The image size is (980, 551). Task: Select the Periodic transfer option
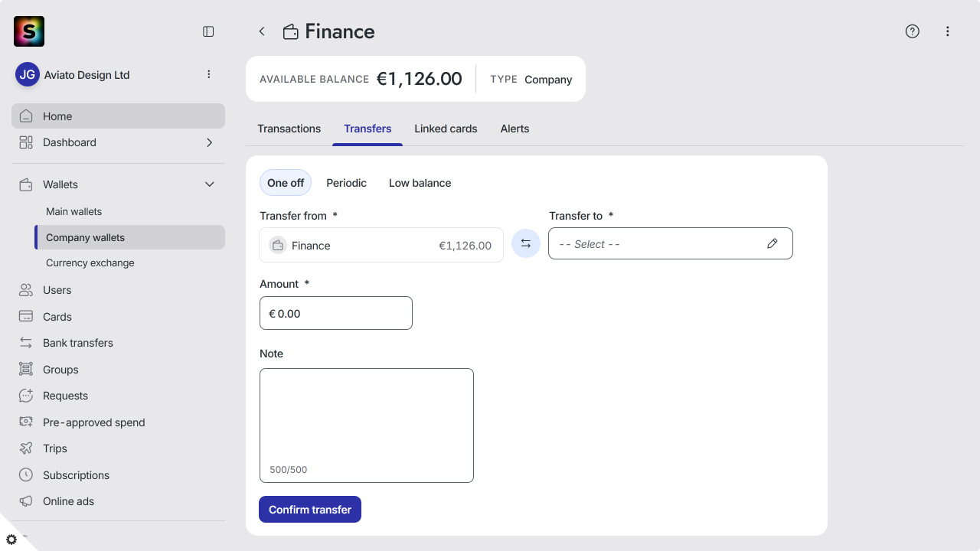[x=346, y=183]
